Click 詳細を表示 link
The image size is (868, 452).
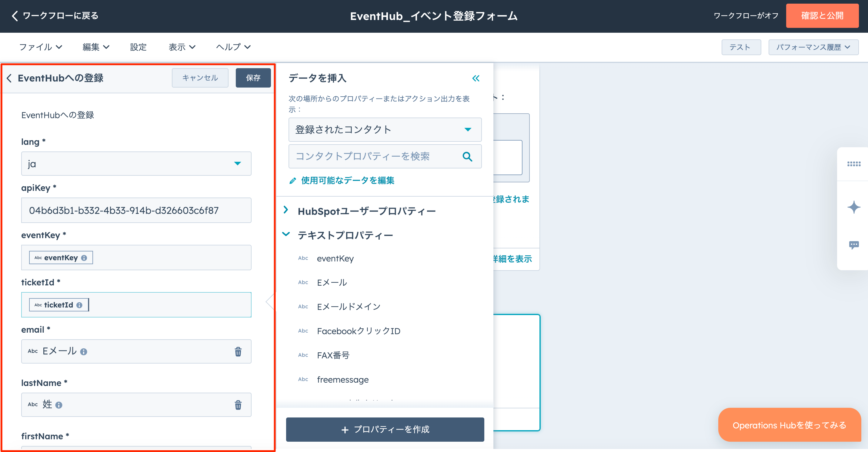[x=512, y=259]
